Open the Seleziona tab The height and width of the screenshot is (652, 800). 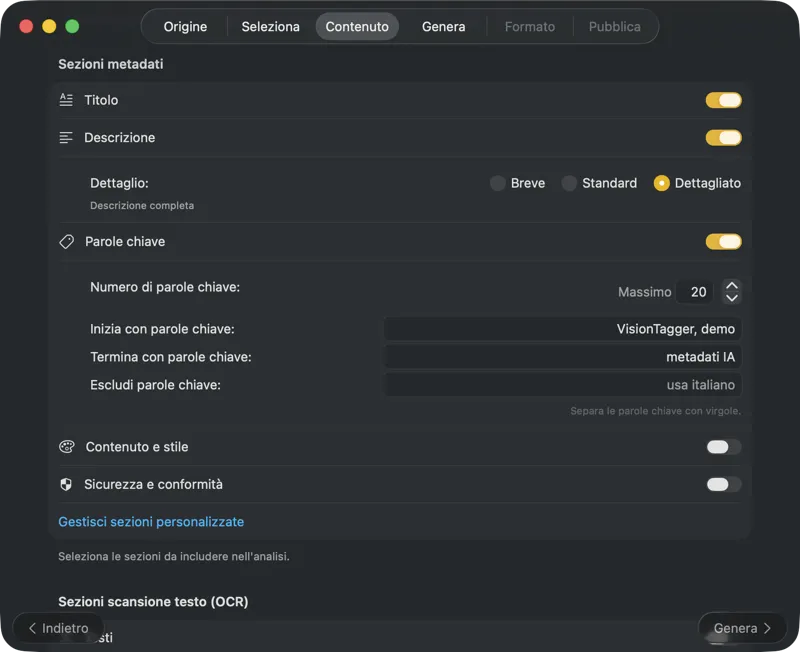point(270,27)
